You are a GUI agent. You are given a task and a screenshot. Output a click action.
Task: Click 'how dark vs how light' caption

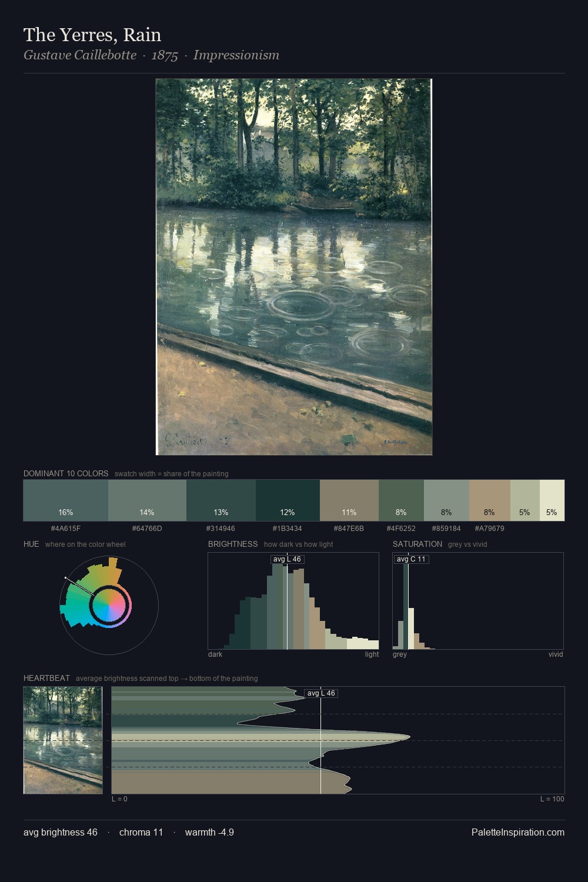pyautogui.click(x=299, y=544)
